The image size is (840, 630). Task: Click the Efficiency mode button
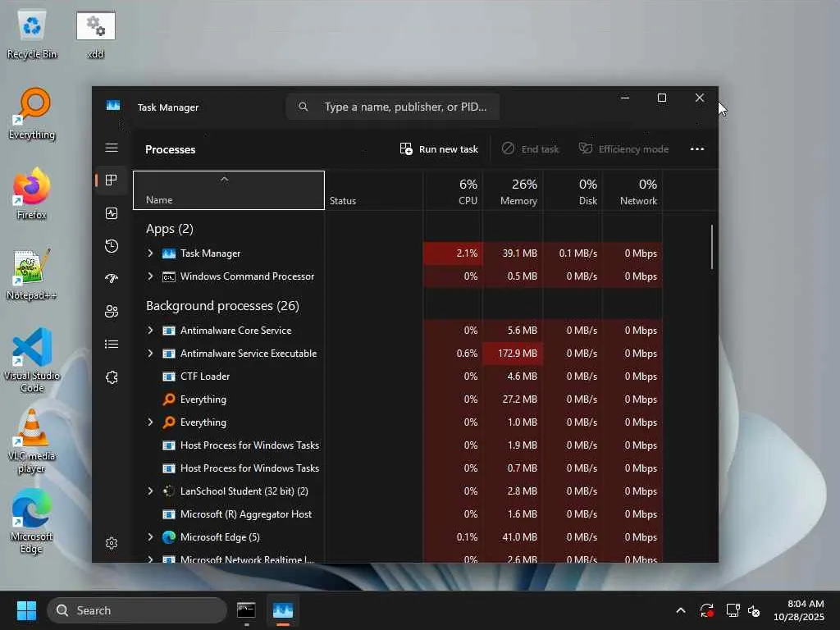[x=624, y=149]
